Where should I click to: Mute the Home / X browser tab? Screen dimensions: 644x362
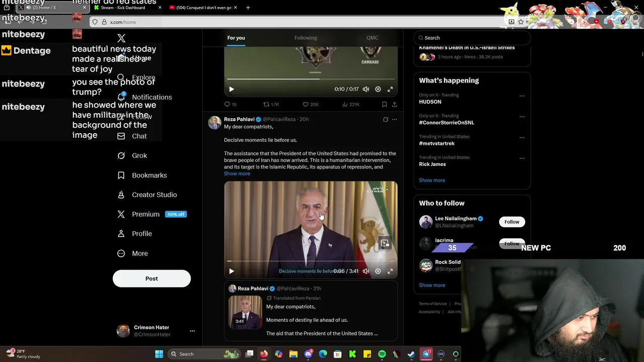[28, 8]
